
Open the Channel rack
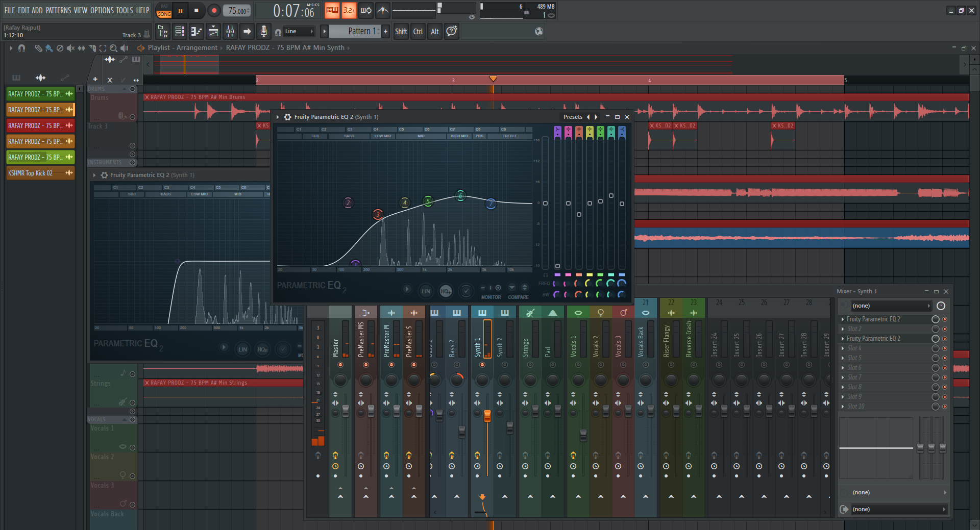point(180,32)
